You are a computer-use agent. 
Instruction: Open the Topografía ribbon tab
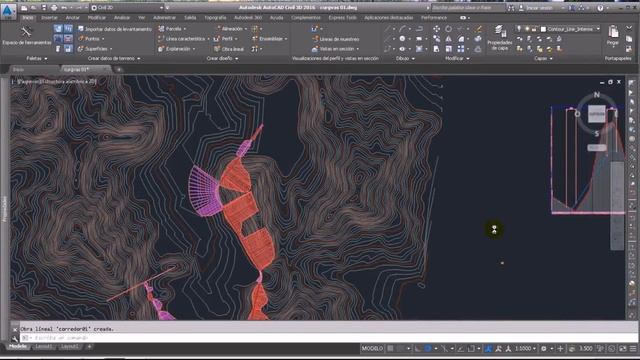[x=215, y=18]
